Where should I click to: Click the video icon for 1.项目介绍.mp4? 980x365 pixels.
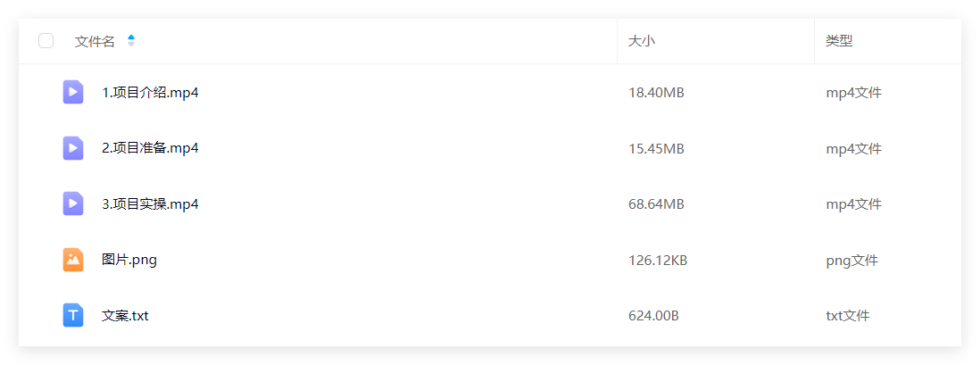tap(73, 93)
